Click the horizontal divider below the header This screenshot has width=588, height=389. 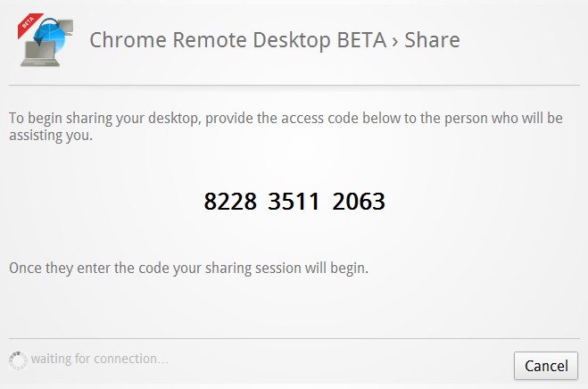(x=294, y=86)
